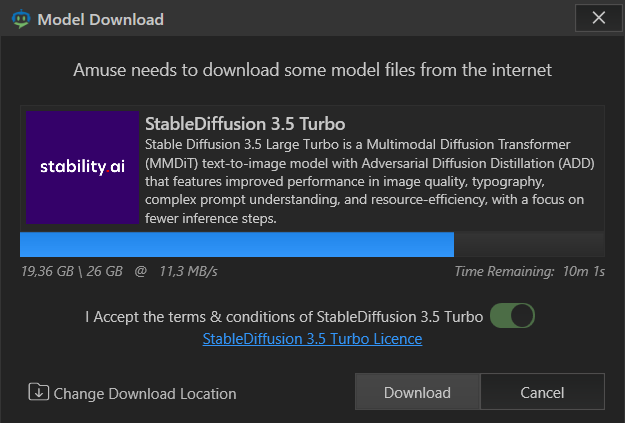This screenshot has width=625, height=423.
Task: Click the unfilled dark part of the progress bar
Action: 529,244
